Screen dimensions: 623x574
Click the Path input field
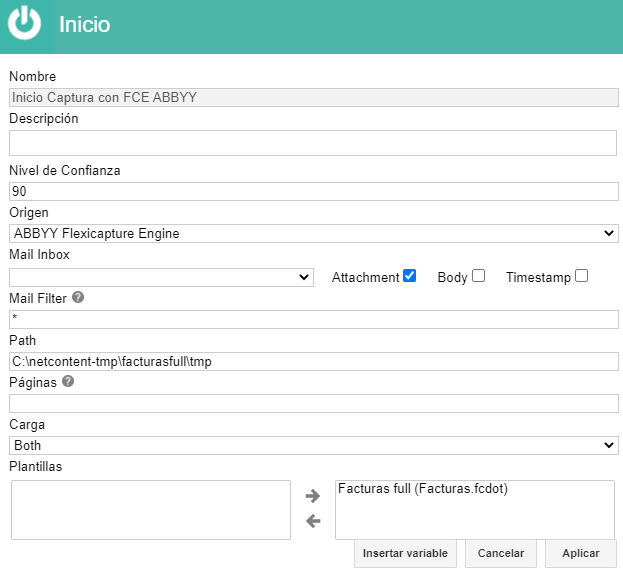pos(314,361)
